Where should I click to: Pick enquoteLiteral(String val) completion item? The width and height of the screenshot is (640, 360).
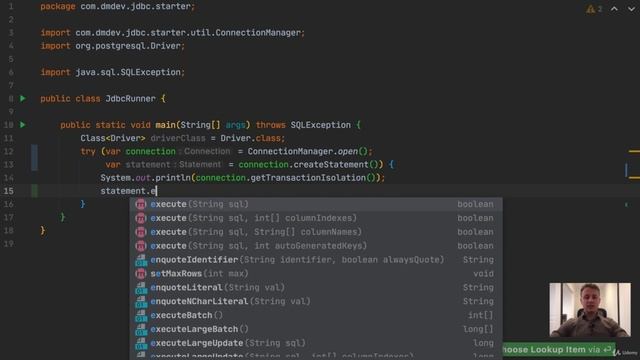tap(316, 287)
